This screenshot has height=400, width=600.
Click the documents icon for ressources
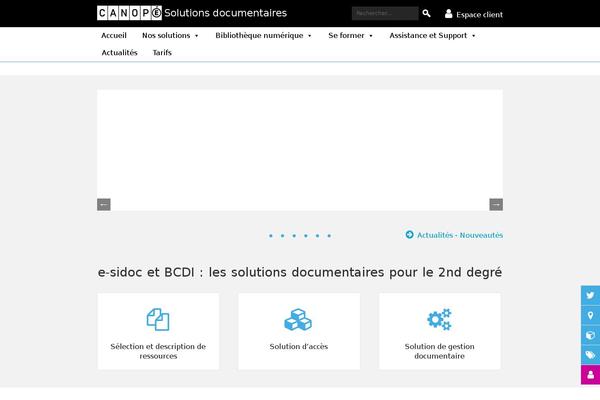(158, 319)
